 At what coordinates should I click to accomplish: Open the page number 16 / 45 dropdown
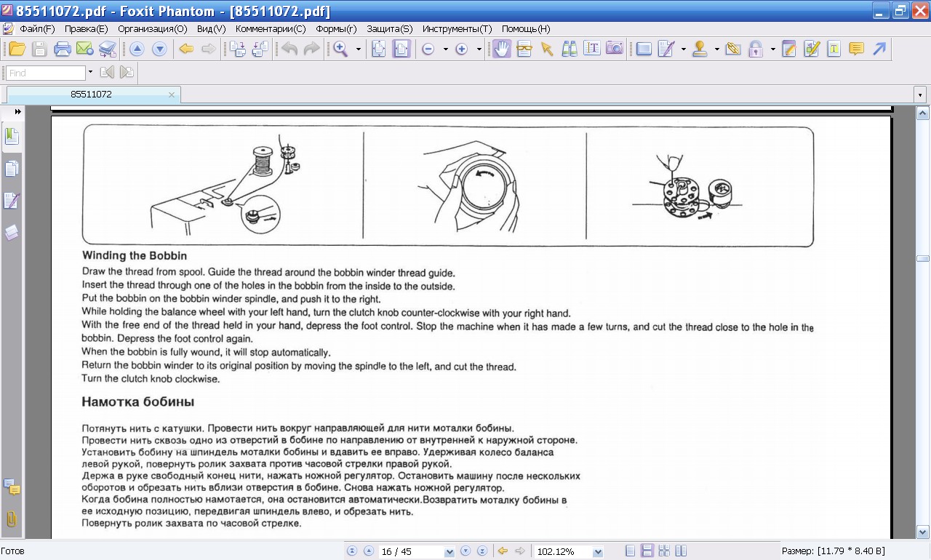coord(449,552)
